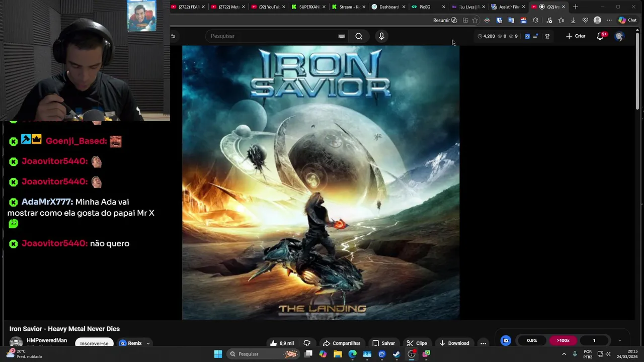The width and height of the screenshot is (644, 362).
Task: Click the translate extension icon in toolbar
Action: tap(511, 20)
